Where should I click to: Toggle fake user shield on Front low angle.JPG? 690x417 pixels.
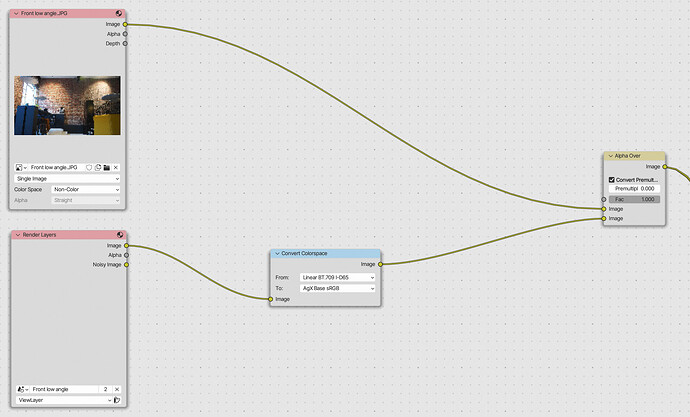coord(89,168)
